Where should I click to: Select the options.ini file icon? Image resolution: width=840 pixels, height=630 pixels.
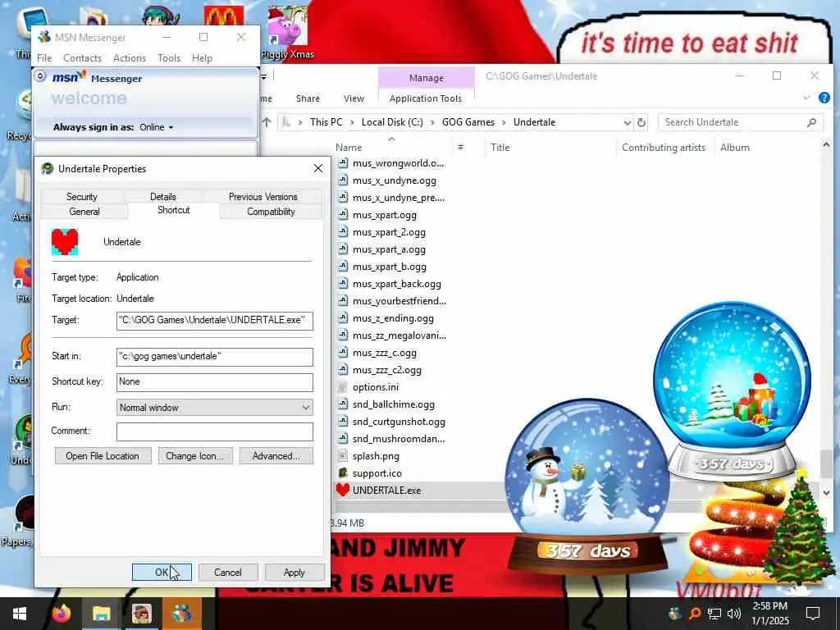click(x=344, y=387)
